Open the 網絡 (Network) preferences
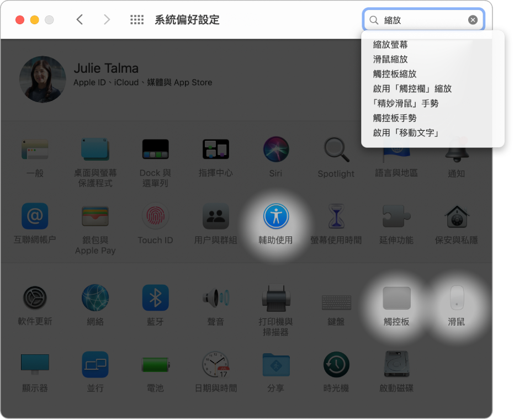The width and height of the screenshot is (514, 420). 95,297
